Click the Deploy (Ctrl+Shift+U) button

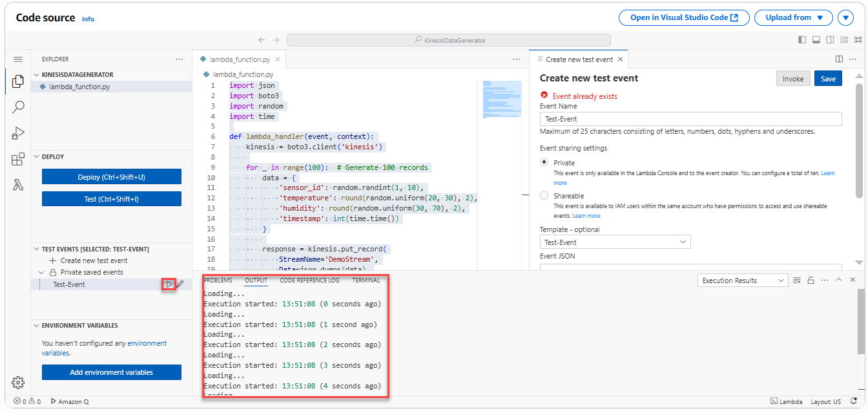[111, 177]
